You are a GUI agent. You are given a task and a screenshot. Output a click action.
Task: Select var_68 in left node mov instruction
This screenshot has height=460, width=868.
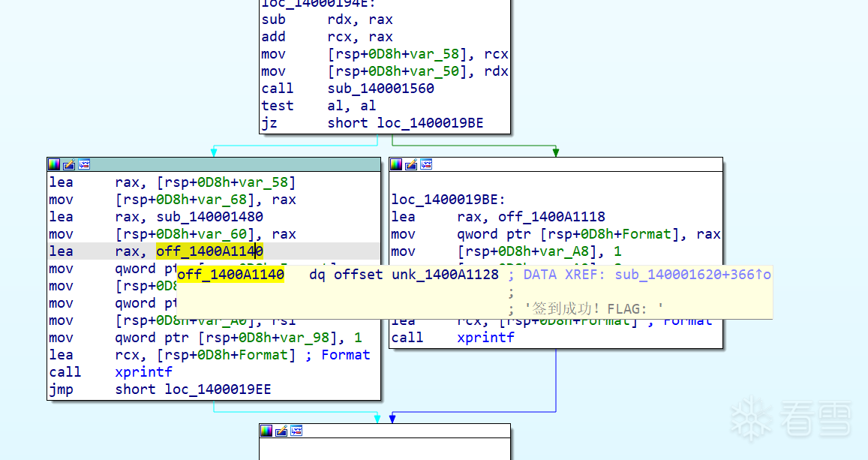222,200
